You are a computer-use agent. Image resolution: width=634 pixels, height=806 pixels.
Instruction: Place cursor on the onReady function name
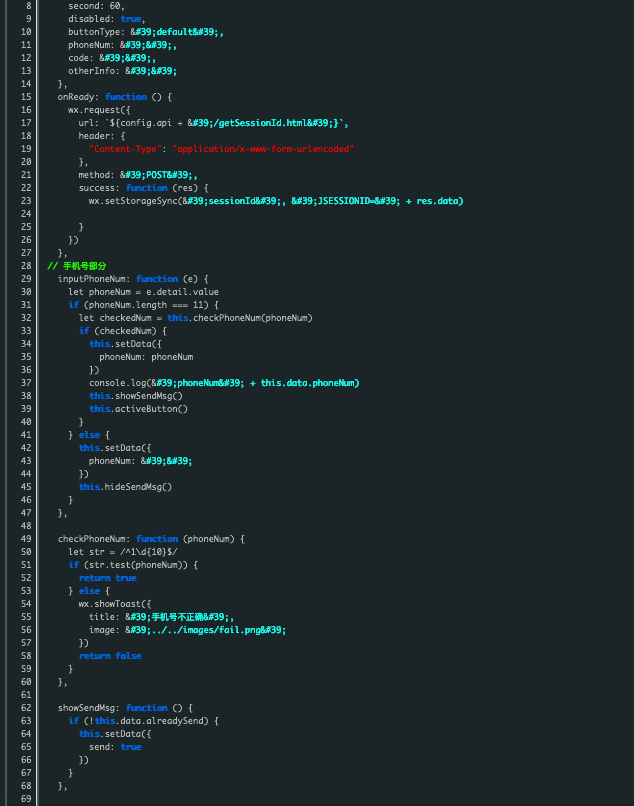[78, 96]
